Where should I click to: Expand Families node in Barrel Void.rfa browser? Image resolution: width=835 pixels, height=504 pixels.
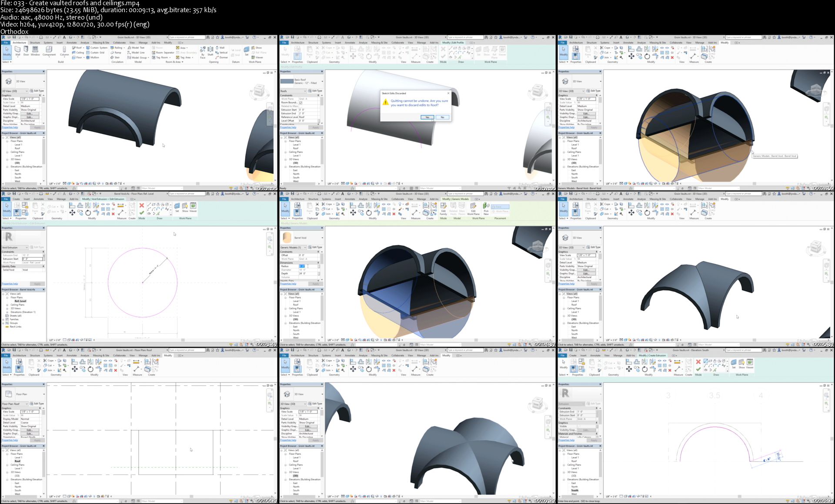point(3,319)
